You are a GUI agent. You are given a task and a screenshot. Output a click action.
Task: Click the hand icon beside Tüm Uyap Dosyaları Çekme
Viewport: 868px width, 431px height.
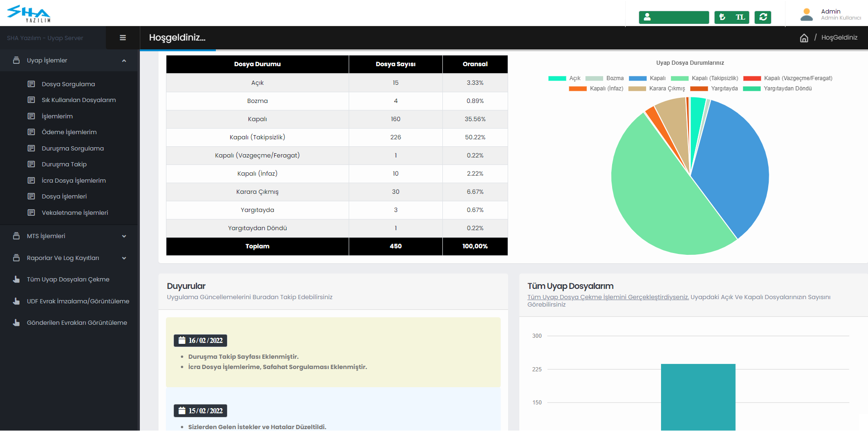(x=16, y=280)
